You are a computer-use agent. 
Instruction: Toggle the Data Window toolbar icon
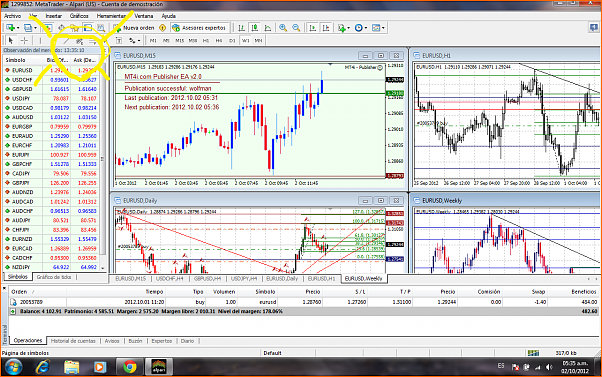[x=61, y=28]
